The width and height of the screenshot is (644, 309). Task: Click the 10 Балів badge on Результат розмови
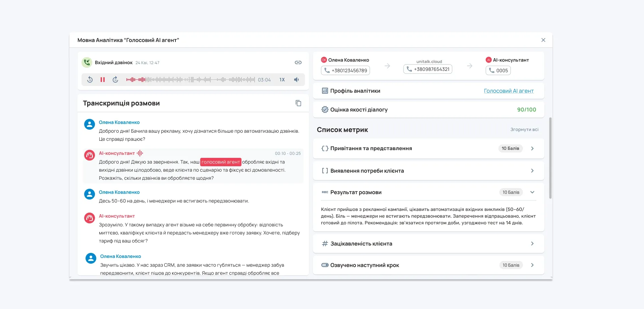511,192
